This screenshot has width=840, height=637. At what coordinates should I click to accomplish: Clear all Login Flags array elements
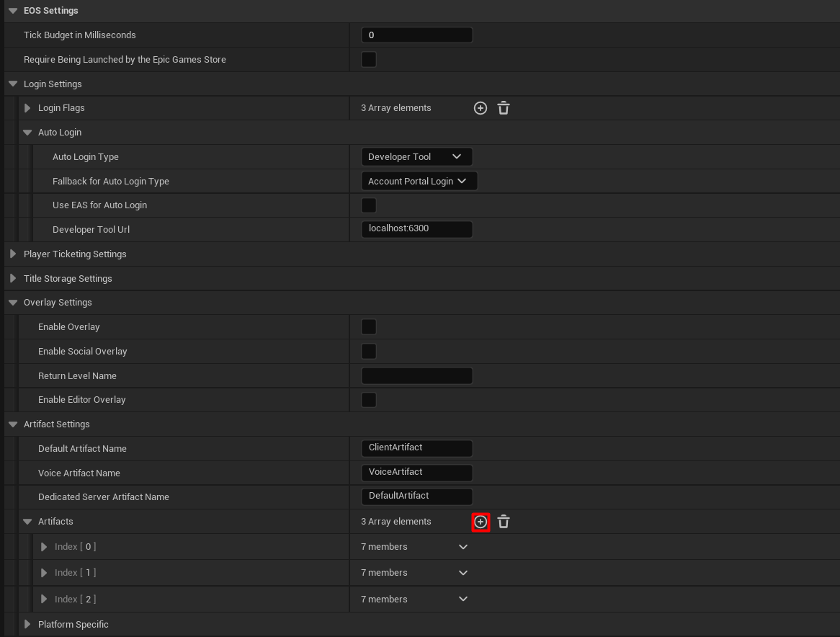[x=504, y=108]
